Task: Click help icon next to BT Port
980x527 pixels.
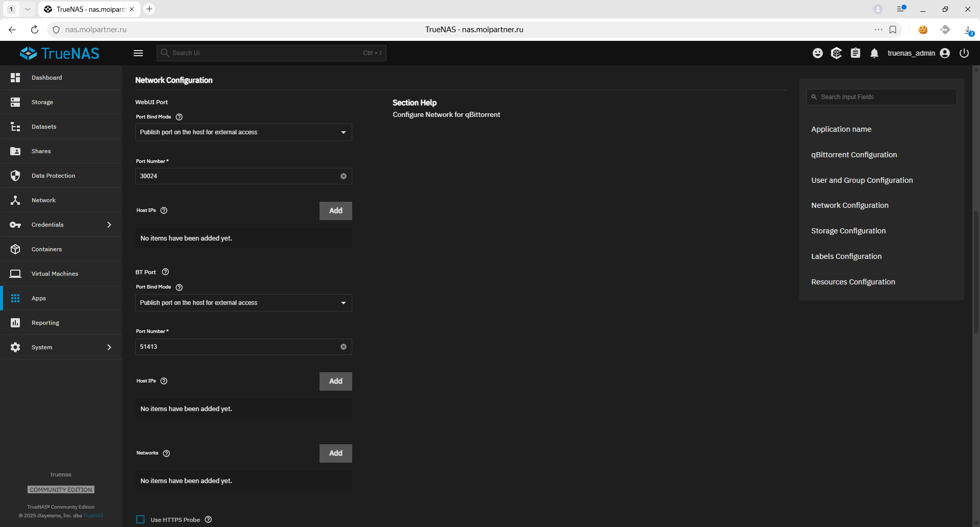Action: pos(165,272)
